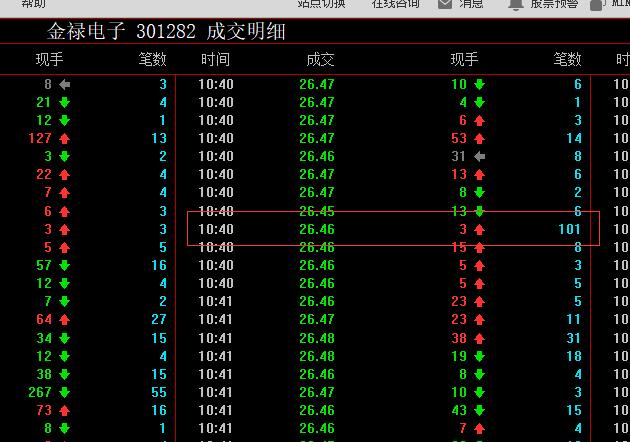Open the 股票预警 stock alert entry

tap(554, 4)
